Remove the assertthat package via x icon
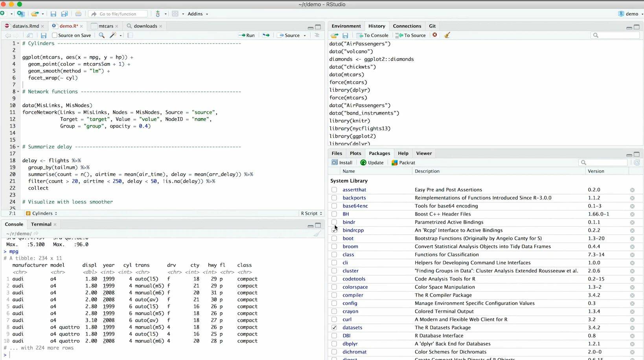This screenshot has height=360, width=644. coord(632,190)
